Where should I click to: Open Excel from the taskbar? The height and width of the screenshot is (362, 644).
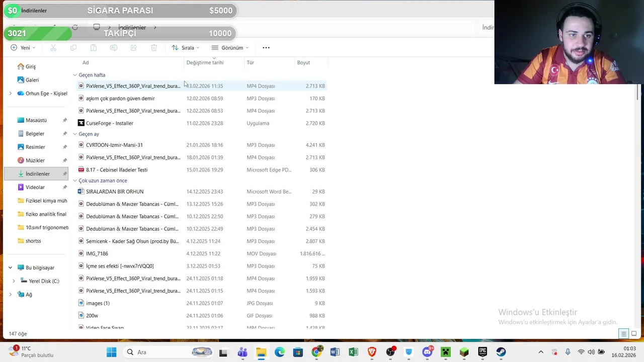click(354, 352)
